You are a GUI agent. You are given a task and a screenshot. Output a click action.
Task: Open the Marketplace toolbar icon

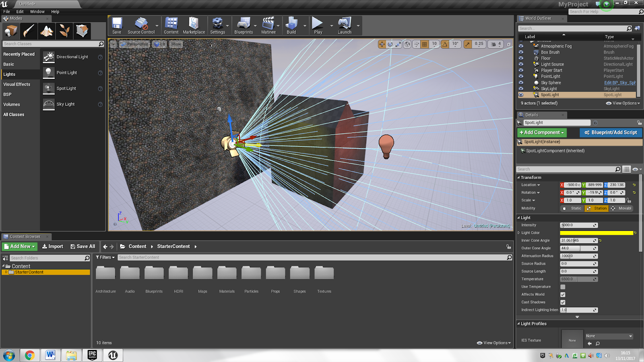point(194,26)
